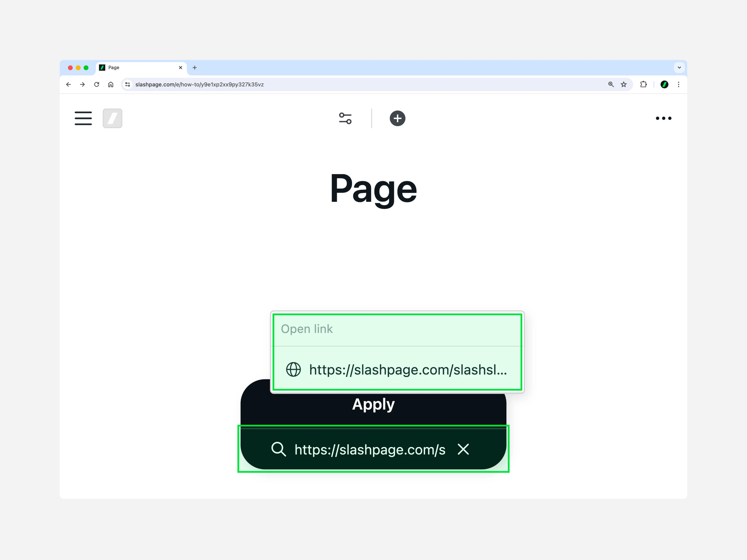Reload the current page
This screenshot has width=747, height=560.
pos(97,84)
